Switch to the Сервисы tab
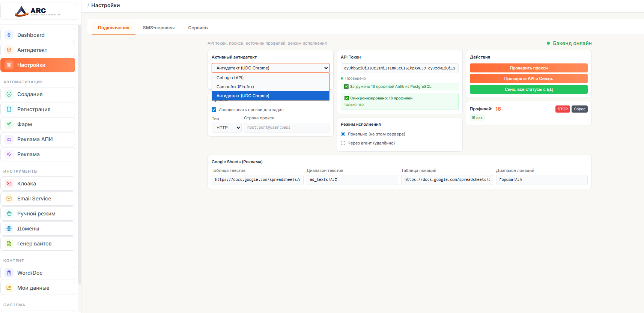 click(x=198, y=28)
